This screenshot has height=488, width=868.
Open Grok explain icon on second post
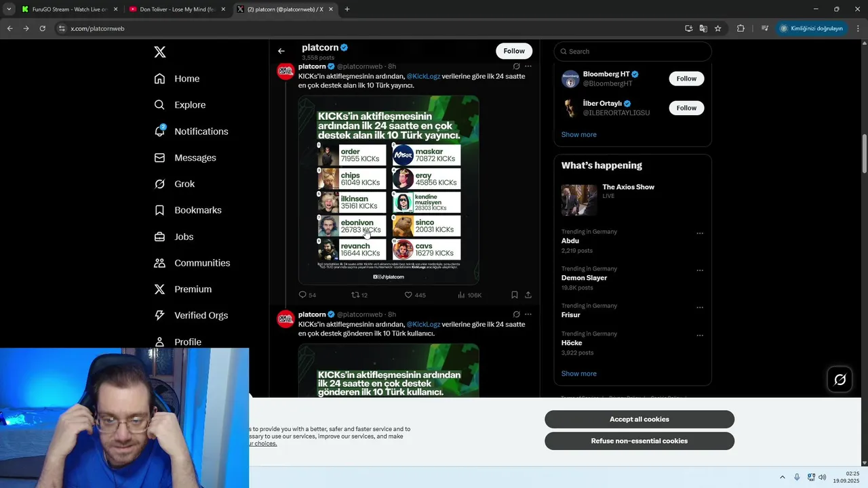pyautogui.click(x=517, y=314)
